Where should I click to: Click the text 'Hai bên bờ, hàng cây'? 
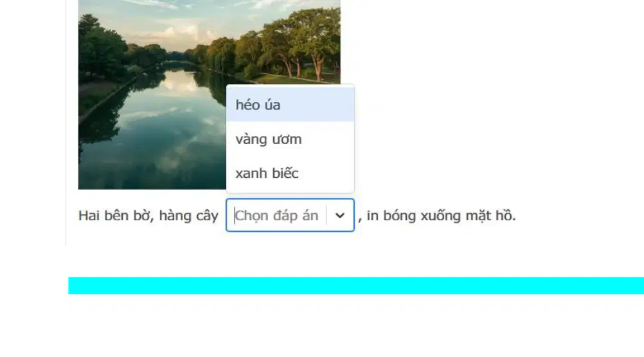point(148,216)
